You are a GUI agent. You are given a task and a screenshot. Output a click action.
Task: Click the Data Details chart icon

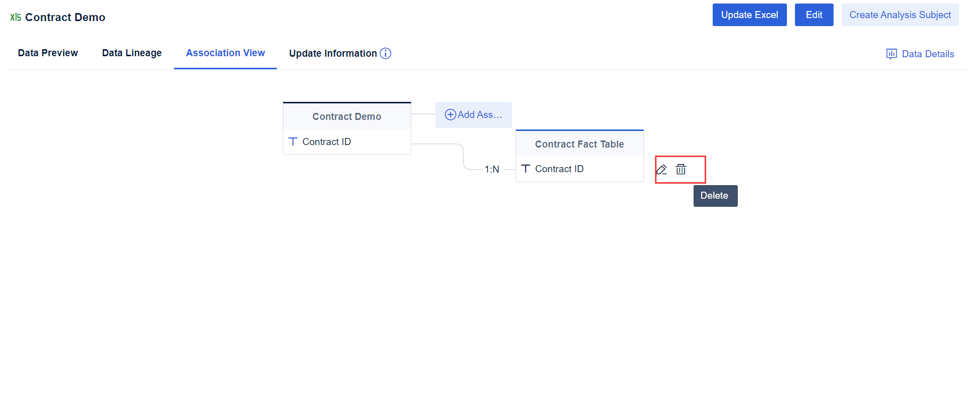tap(891, 54)
